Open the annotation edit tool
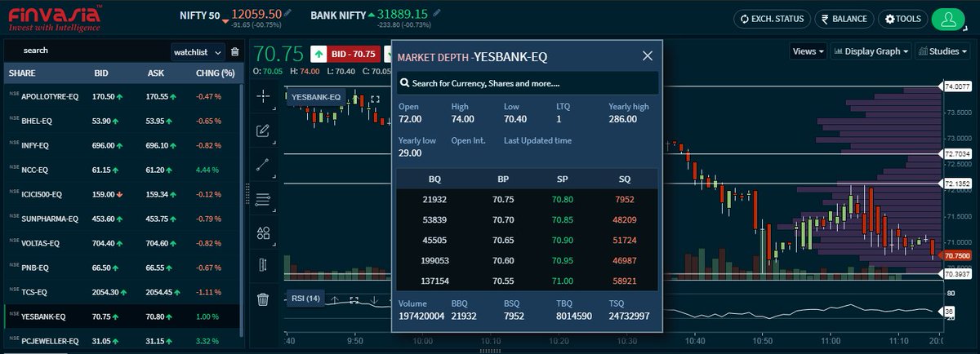 (x=263, y=131)
